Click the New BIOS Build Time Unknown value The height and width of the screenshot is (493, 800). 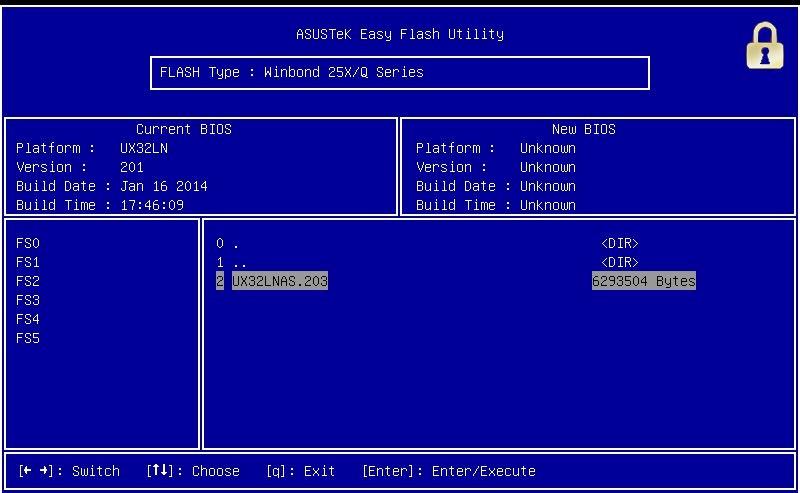[x=548, y=205]
